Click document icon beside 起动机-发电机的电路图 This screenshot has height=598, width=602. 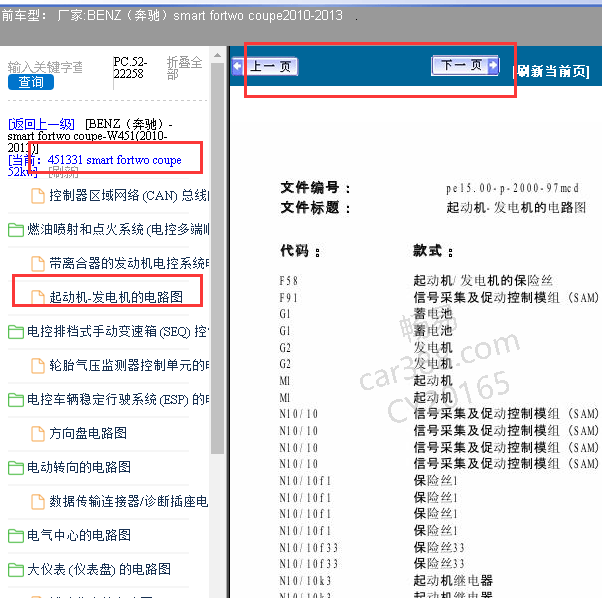(x=38, y=297)
